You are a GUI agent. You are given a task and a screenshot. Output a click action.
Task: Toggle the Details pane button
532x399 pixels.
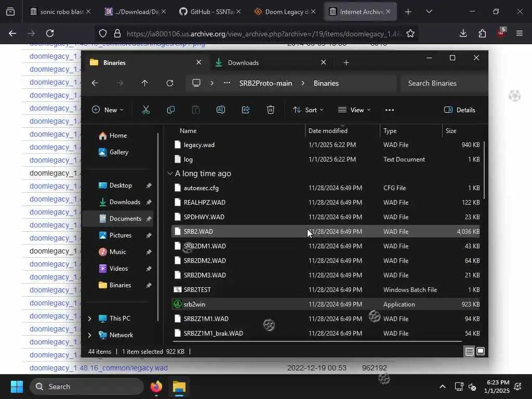click(459, 110)
